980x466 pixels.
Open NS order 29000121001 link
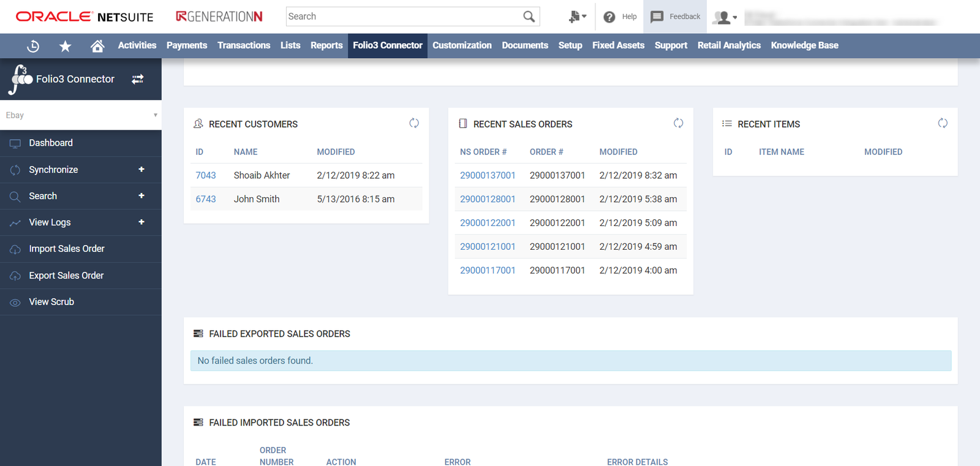point(488,247)
